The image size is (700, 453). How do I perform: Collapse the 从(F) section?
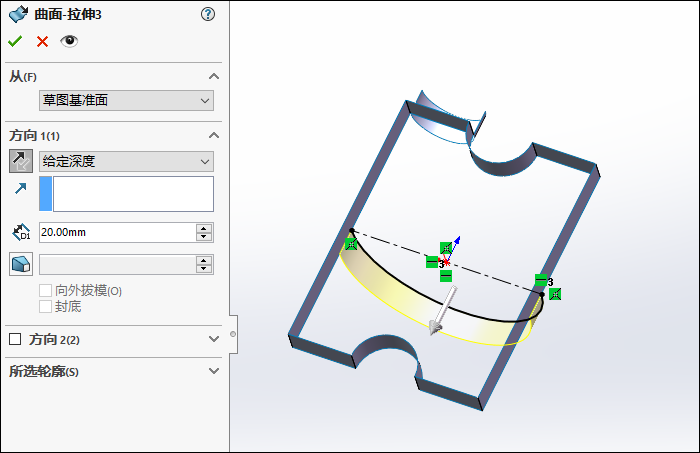click(214, 76)
